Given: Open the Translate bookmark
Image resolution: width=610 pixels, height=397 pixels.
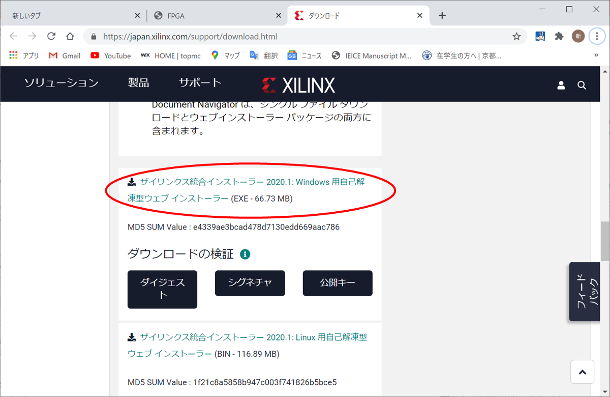Looking at the screenshot, I should [264, 56].
